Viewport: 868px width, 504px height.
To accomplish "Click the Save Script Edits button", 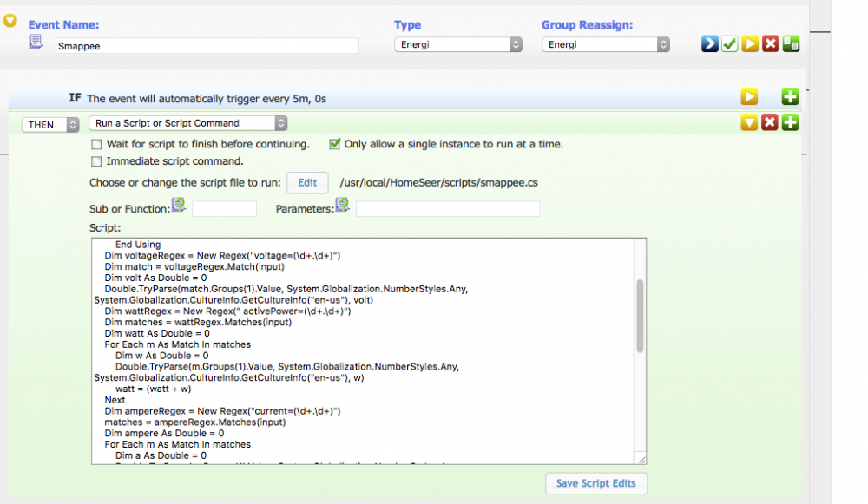I will point(596,483).
